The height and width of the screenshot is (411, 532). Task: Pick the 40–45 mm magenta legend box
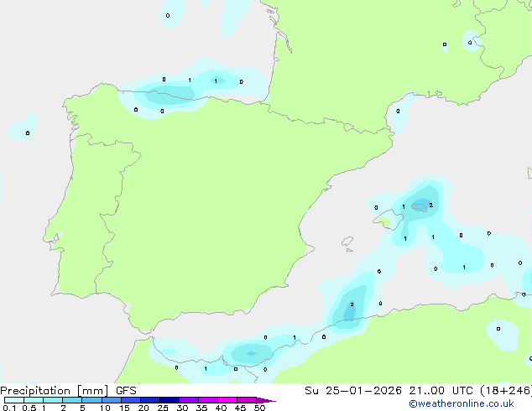click(x=227, y=400)
